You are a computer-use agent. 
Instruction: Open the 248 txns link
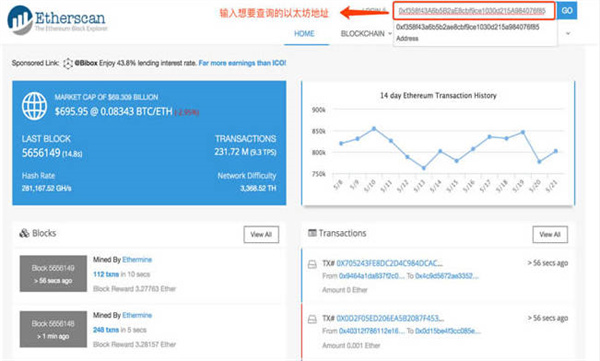pos(106,330)
